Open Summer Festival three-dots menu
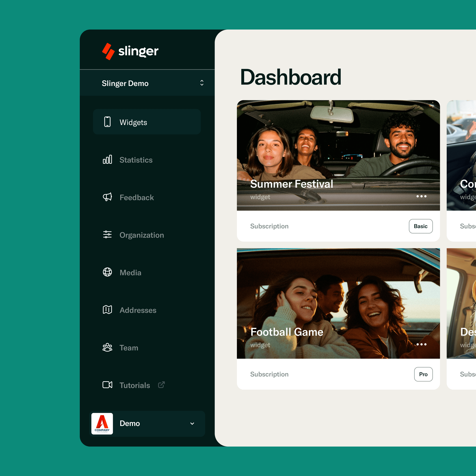Image resolution: width=476 pixels, height=476 pixels. click(x=421, y=196)
